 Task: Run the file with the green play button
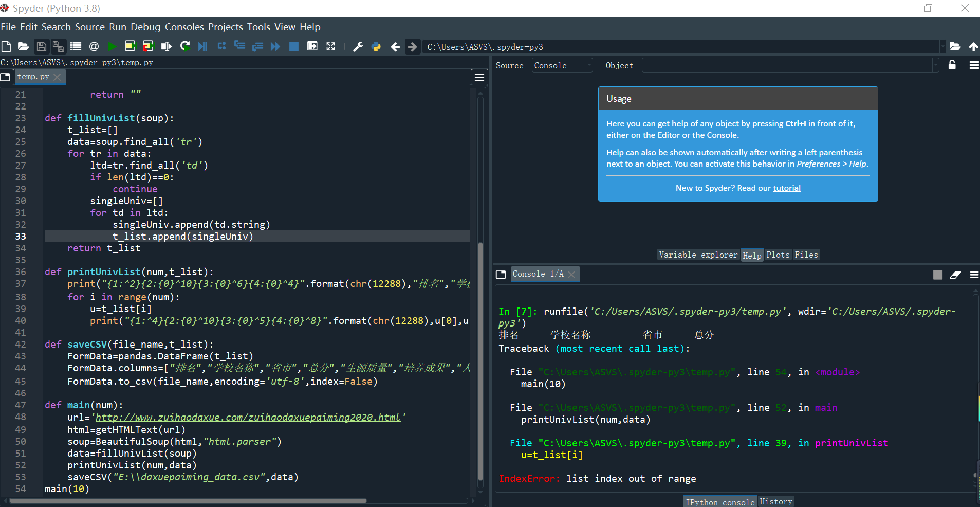click(x=112, y=47)
